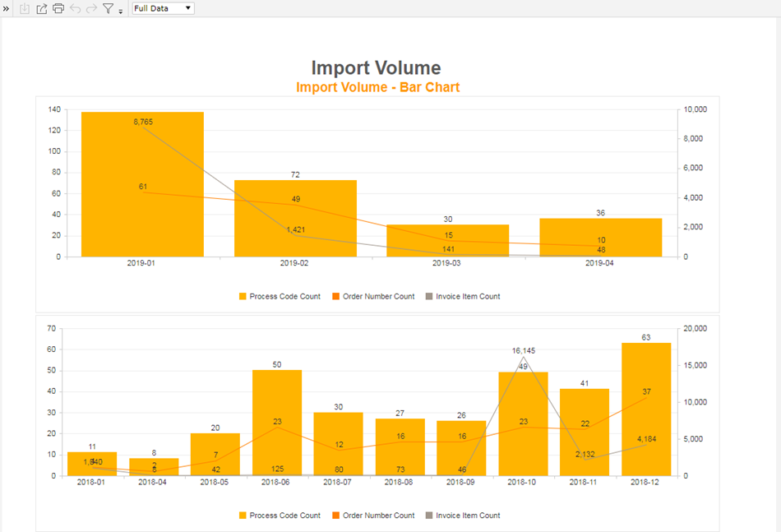The height and width of the screenshot is (532, 781).
Task: Click the 2019-04 axis label
Action: pos(599,263)
